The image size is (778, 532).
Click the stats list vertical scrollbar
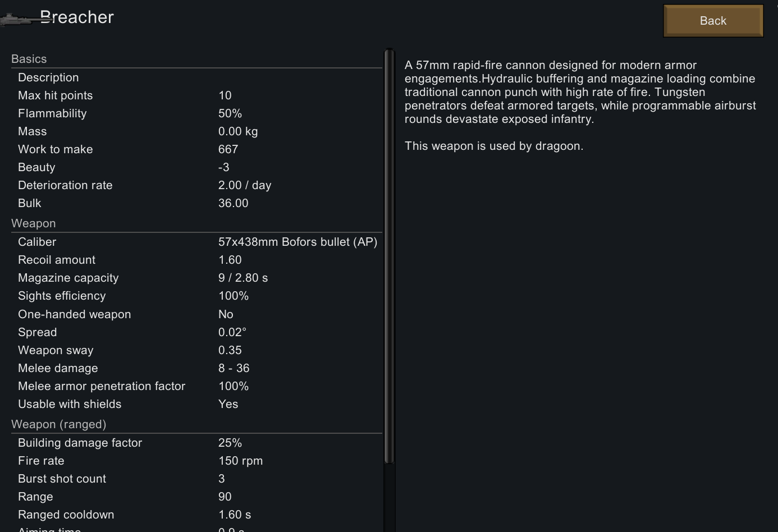pos(389,256)
